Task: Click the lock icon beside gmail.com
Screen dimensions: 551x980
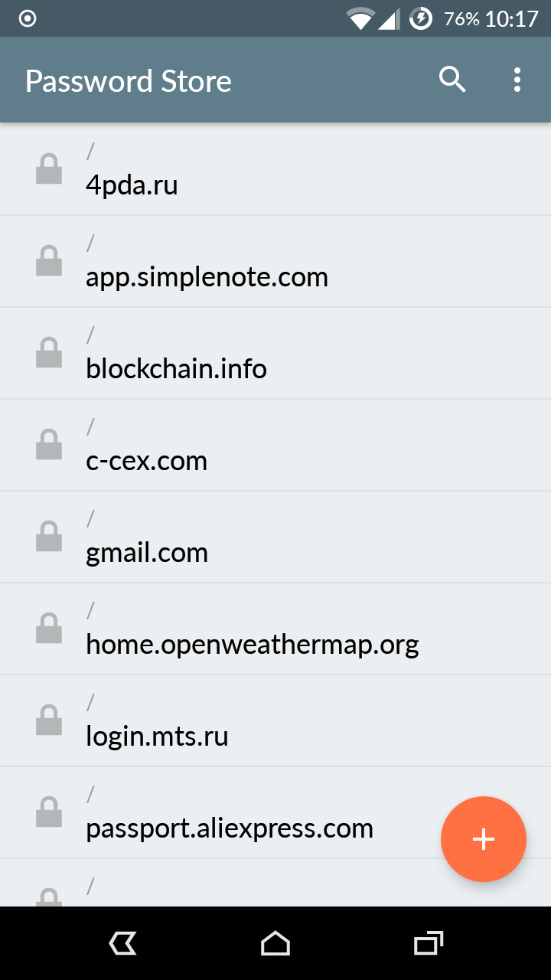Action: coord(49,537)
